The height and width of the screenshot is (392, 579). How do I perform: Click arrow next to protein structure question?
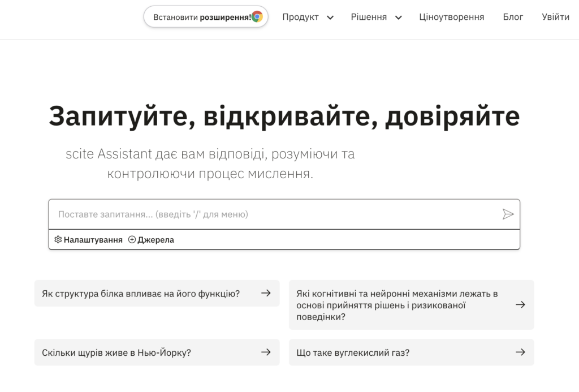click(266, 293)
